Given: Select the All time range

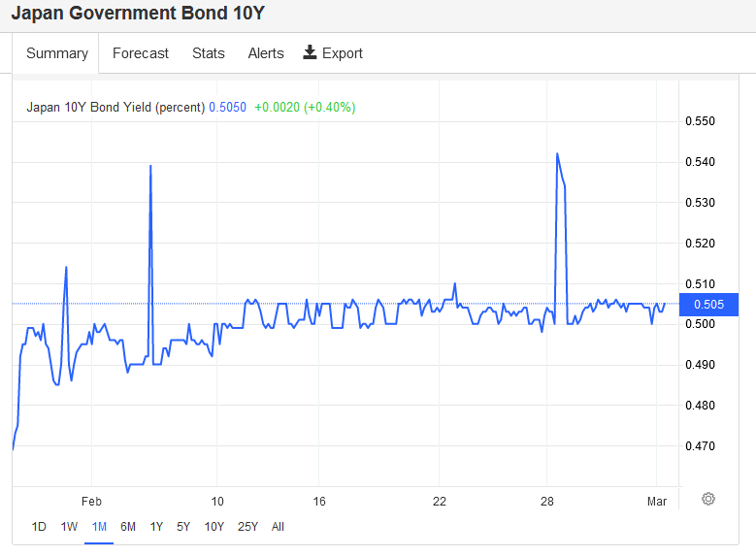Looking at the screenshot, I should pos(278,527).
